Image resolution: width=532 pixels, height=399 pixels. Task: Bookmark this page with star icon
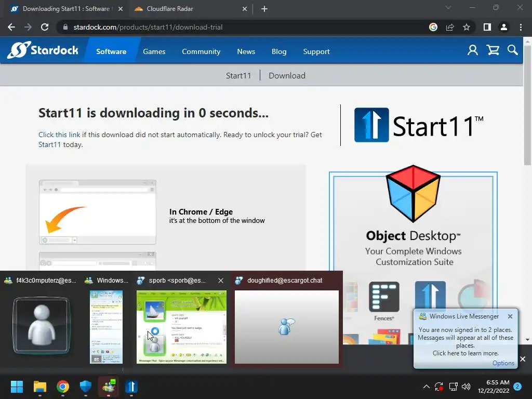(467, 27)
